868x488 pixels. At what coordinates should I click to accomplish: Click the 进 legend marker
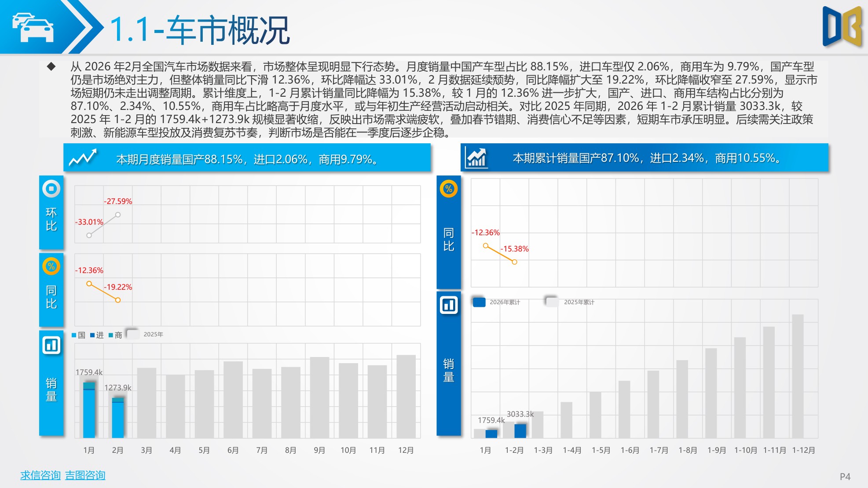click(93, 334)
